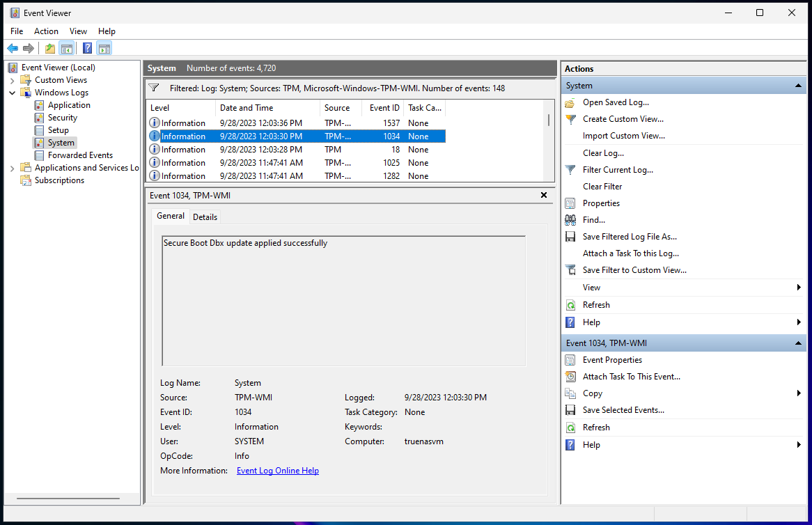Click the Back arrow toolbar icon
The height and width of the screenshot is (525, 812).
tap(13, 49)
